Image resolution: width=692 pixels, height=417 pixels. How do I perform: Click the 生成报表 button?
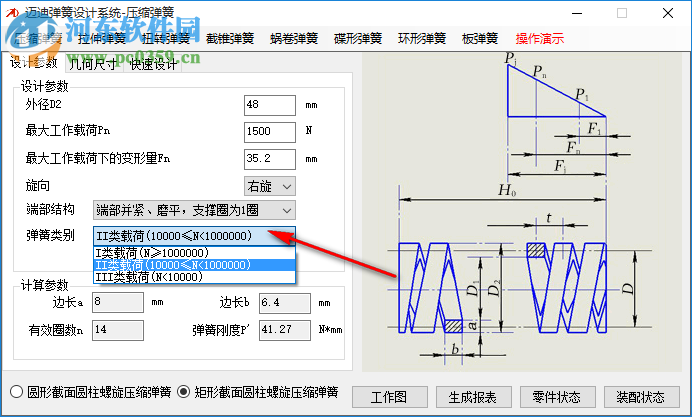point(474,397)
